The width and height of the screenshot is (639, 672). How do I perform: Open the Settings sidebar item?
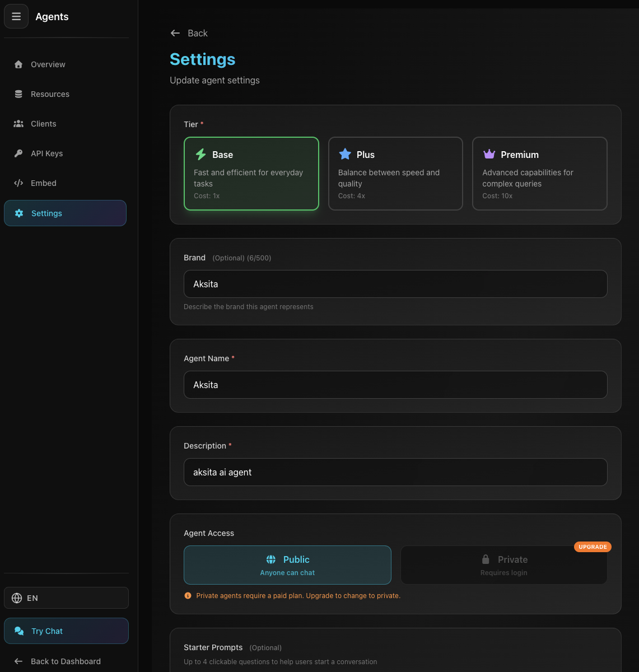pos(65,213)
